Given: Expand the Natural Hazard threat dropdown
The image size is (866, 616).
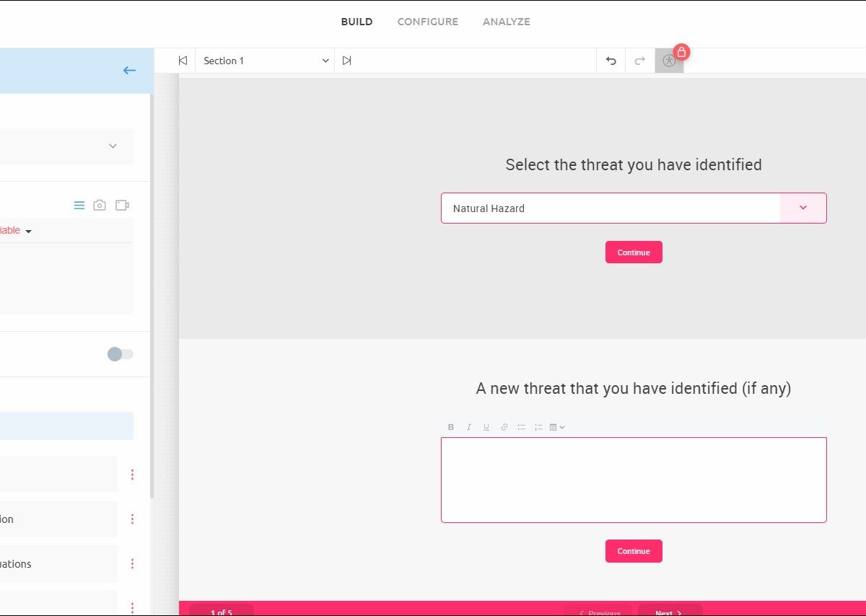Looking at the screenshot, I should pyautogui.click(x=802, y=208).
